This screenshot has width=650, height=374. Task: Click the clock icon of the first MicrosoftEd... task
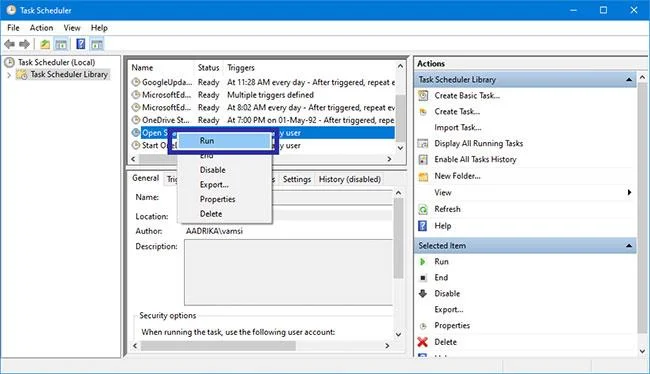136,95
